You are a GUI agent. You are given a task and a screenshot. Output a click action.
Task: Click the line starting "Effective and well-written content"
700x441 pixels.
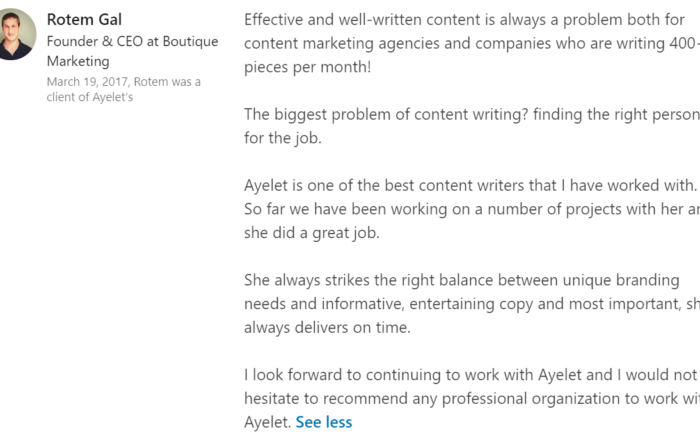tap(464, 20)
